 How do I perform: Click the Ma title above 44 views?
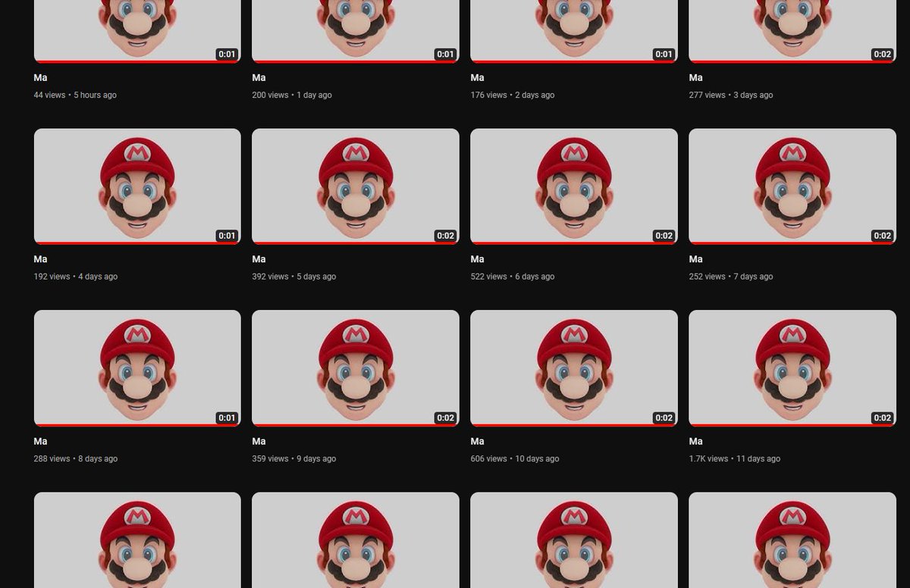39,77
